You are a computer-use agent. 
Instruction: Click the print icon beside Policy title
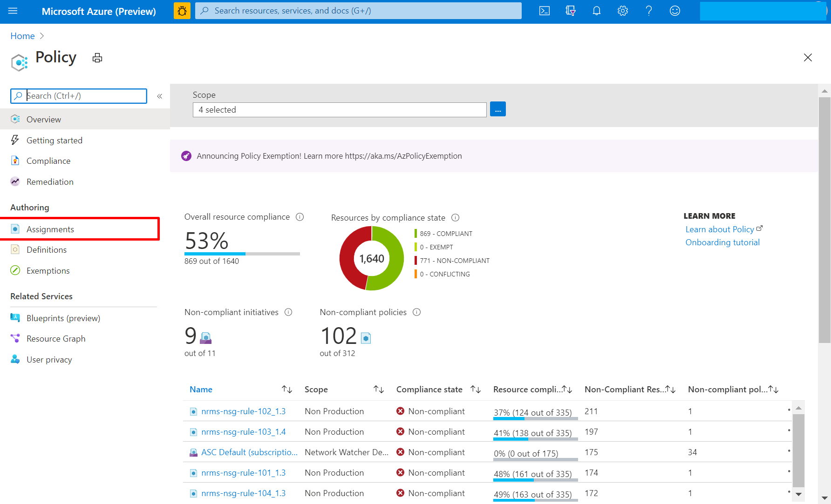[97, 58]
